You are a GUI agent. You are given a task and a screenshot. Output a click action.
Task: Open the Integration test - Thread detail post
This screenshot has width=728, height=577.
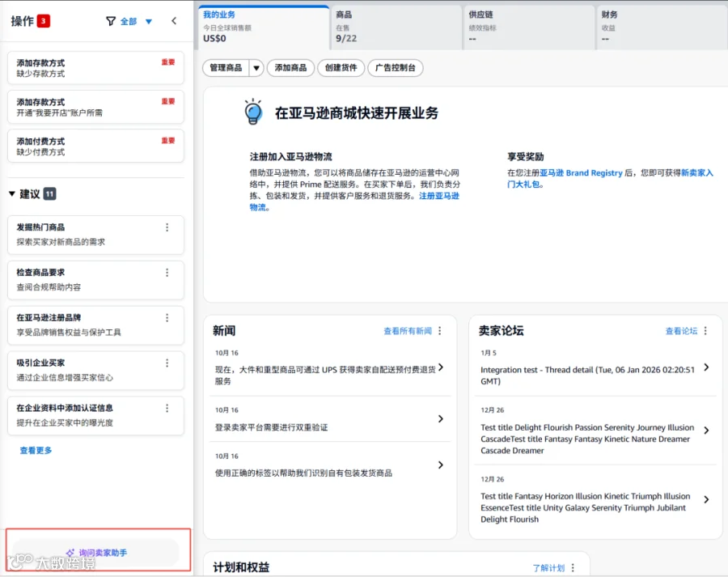588,375
